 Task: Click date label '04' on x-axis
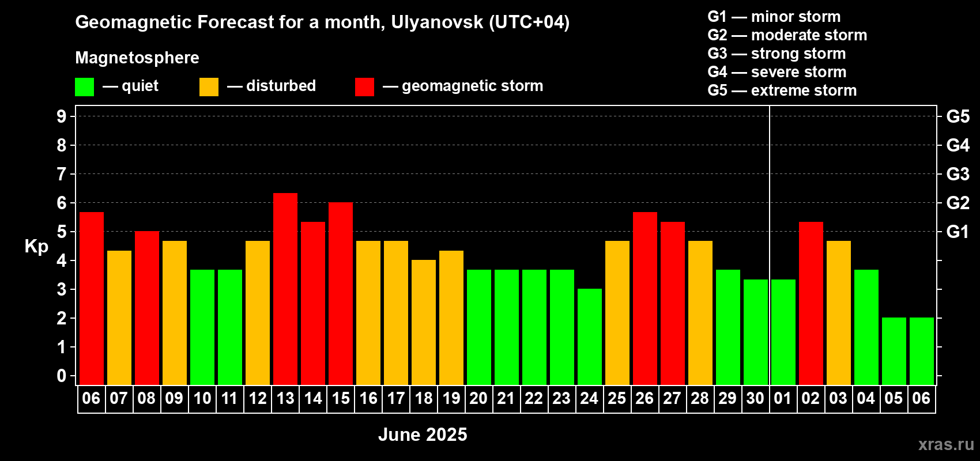(866, 398)
